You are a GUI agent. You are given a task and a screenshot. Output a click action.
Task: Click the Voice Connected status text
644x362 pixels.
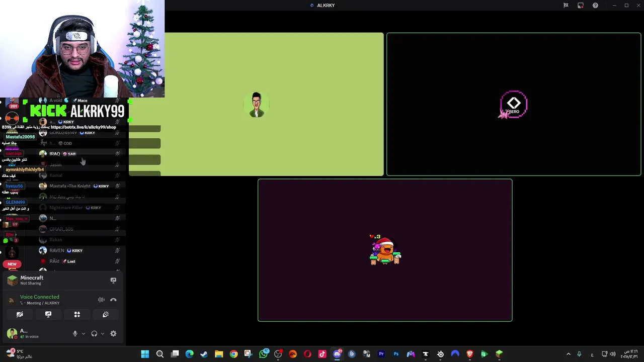(39, 297)
